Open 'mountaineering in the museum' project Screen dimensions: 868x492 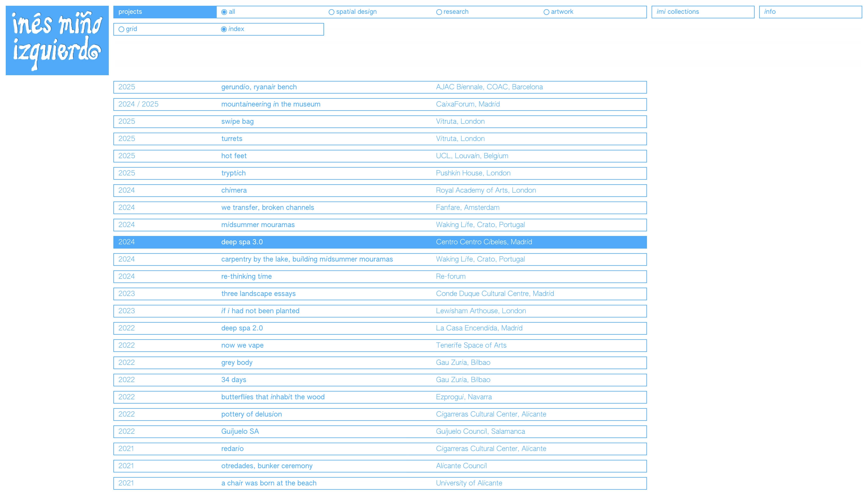(x=271, y=104)
